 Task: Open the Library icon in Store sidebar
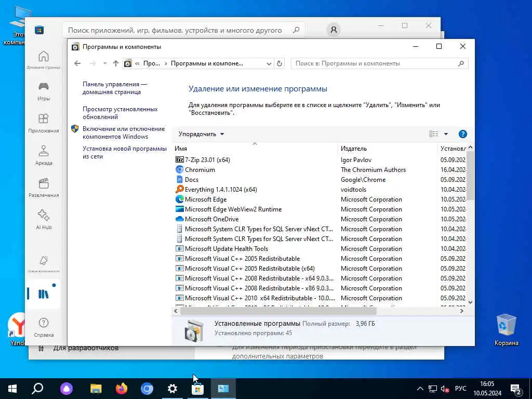pyautogui.click(x=43, y=294)
